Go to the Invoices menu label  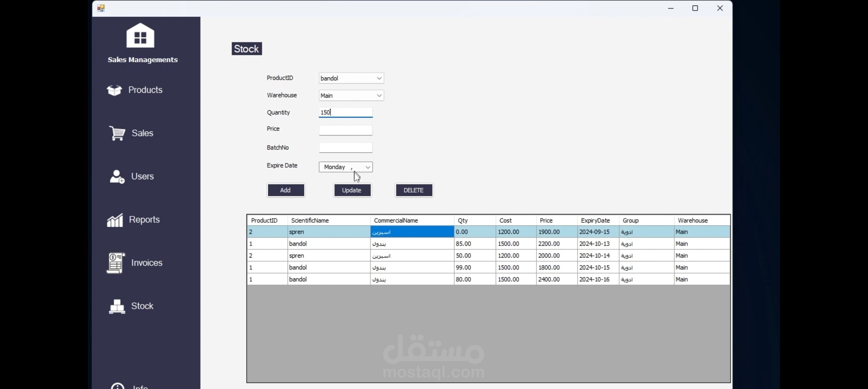pos(147,263)
